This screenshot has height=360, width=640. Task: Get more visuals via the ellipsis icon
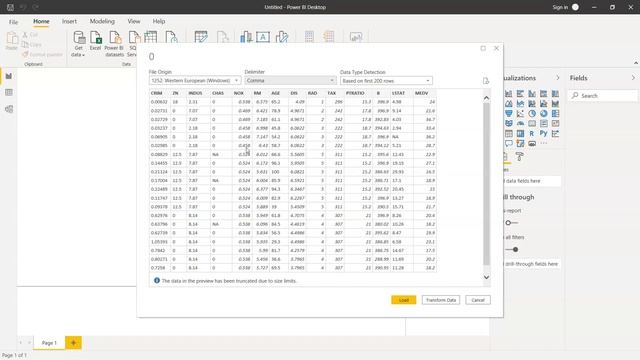click(x=544, y=143)
